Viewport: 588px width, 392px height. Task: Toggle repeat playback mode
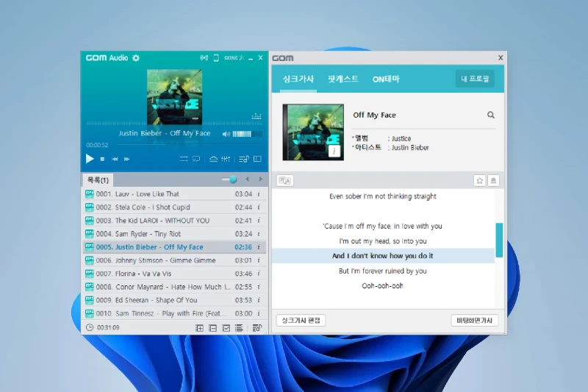(x=196, y=159)
